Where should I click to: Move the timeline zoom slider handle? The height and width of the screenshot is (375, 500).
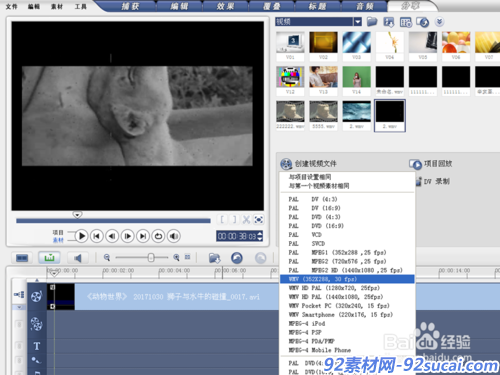point(151,257)
